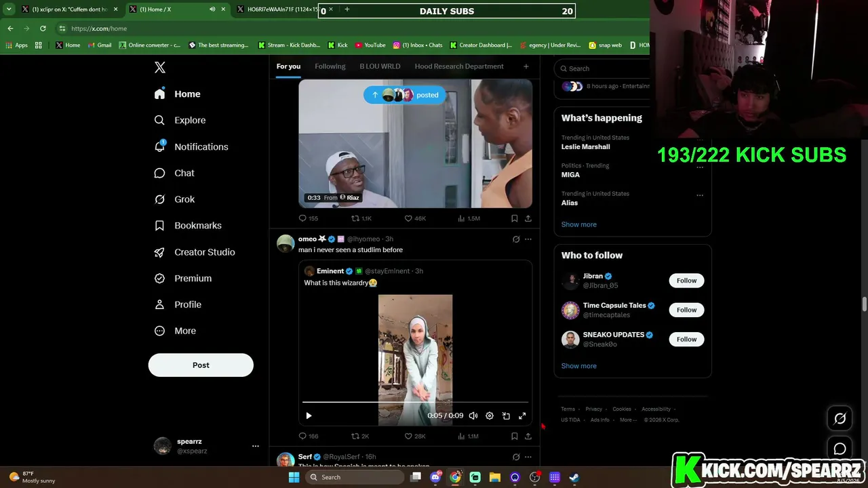Open the floating Grok button
This screenshot has height=488, width=868.
point(840,419)
